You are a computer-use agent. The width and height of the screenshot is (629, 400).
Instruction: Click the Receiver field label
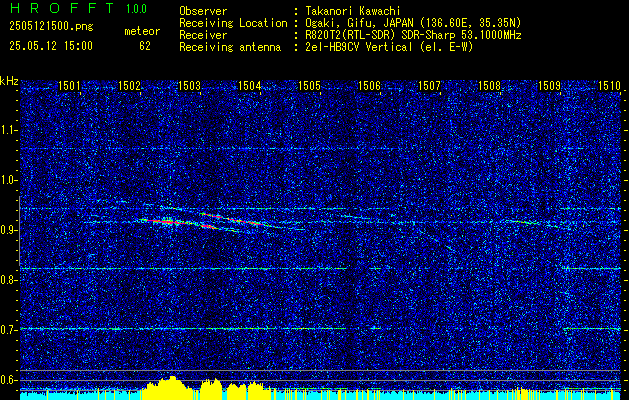tap(203, 35)
